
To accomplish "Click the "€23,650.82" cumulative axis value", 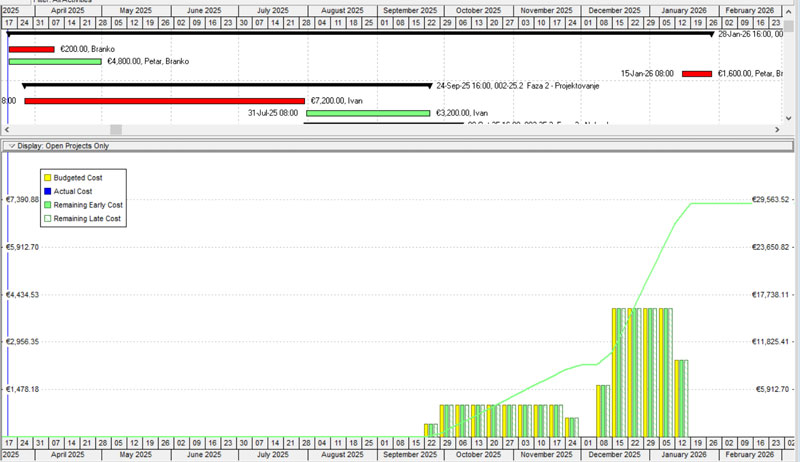I will pyautogui.click(x=770, y=247).
